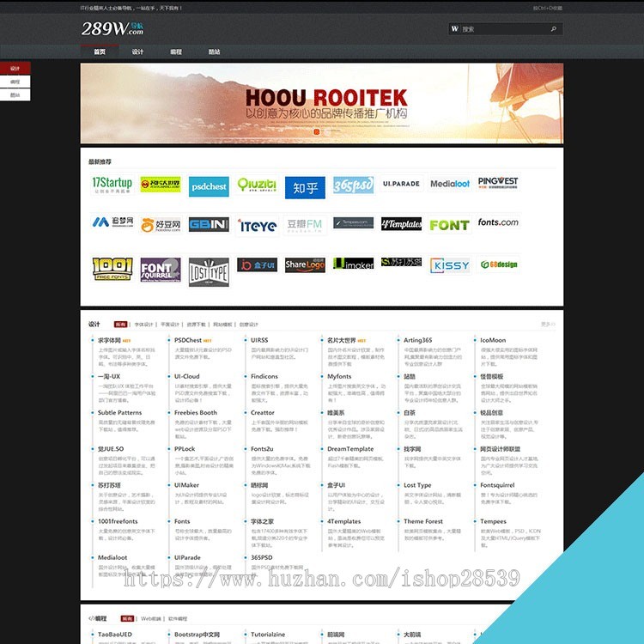Open the Findicons link
Viewport: 644px width, 644px height.
[x=264, y=376]
